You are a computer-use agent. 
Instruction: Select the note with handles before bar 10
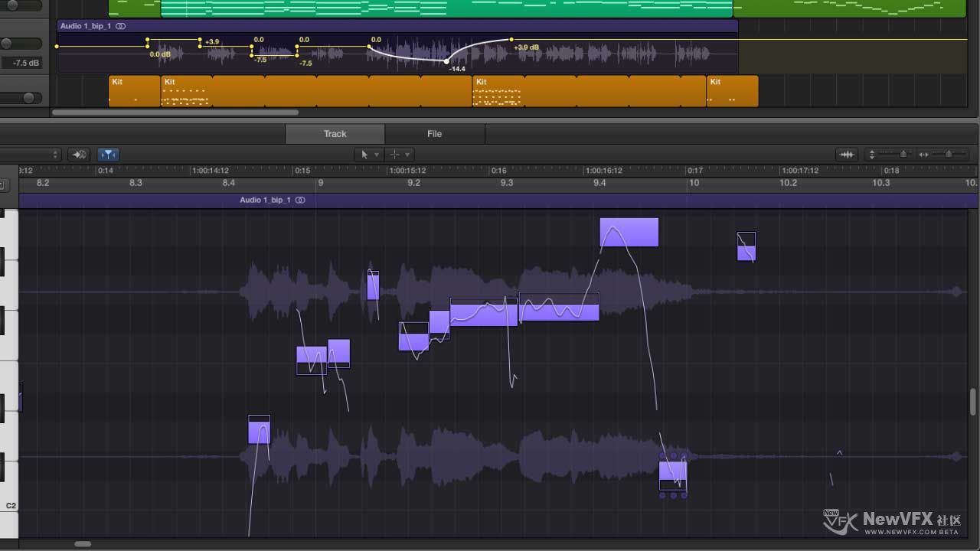click(x=673, y=475)
